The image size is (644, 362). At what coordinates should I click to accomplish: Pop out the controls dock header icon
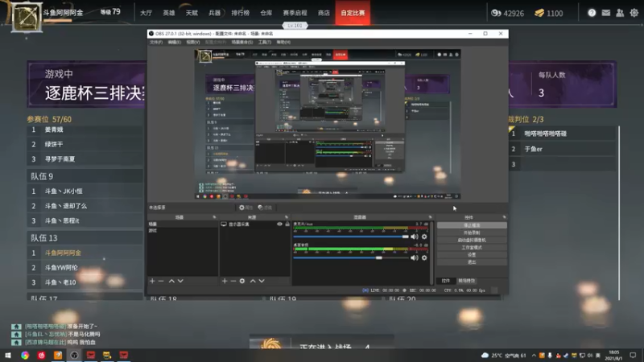click(x=505, y=217)
